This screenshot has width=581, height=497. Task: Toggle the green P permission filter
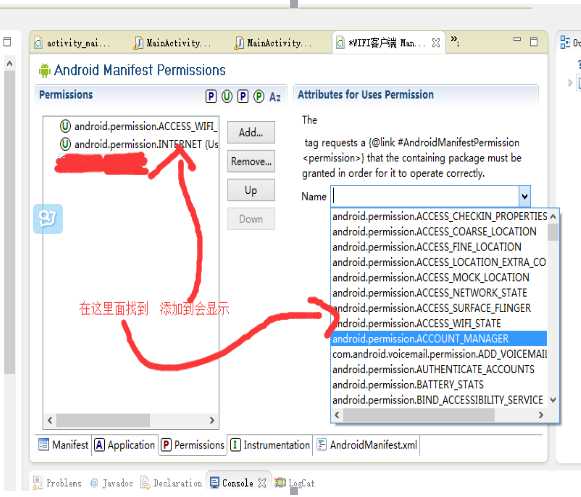(259, 96)
